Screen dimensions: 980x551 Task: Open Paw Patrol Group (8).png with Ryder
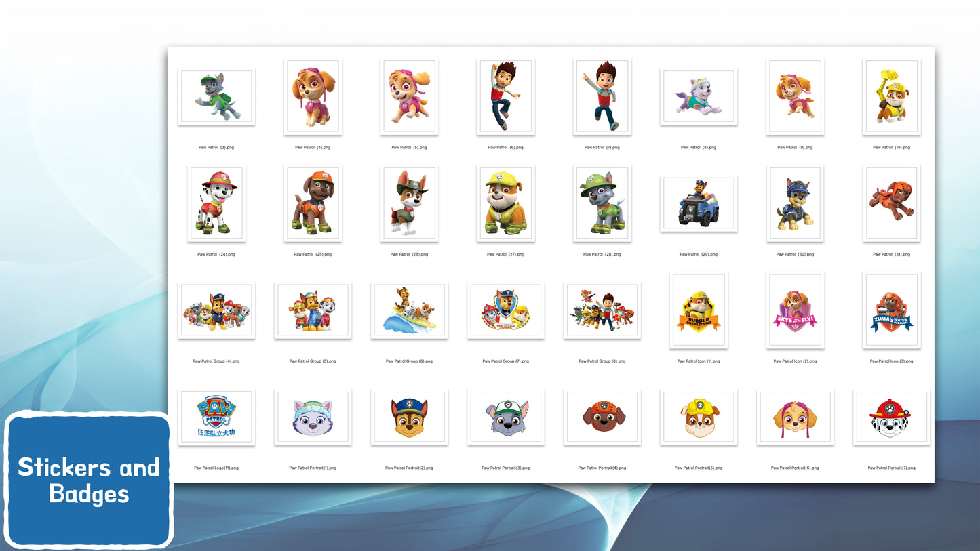(602, 310)
